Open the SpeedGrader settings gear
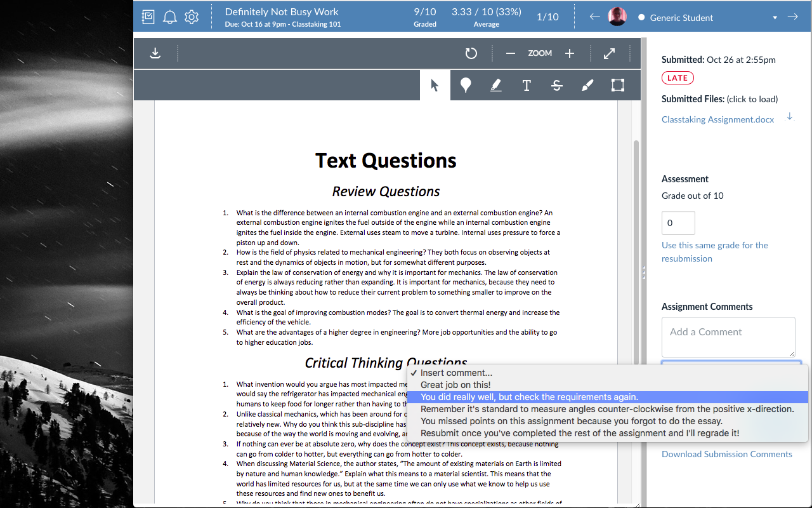The width and height of the screenshot is (812, 508). point(192,17)
